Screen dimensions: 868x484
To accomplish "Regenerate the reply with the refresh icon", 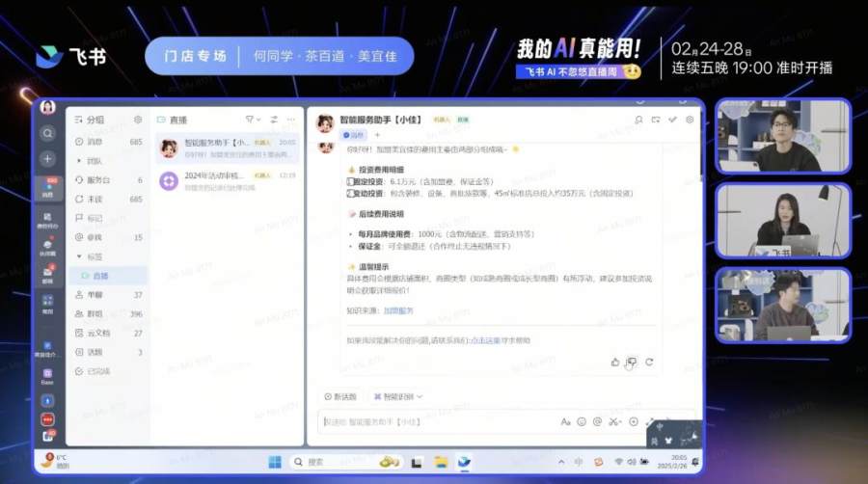I will point(649,362).
